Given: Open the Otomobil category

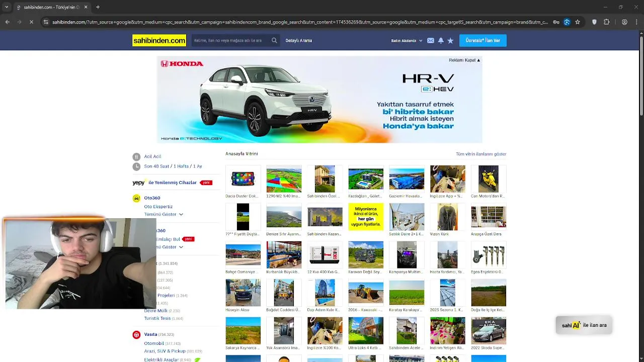Looking at the screenshot, I should [x=154, y=343].
